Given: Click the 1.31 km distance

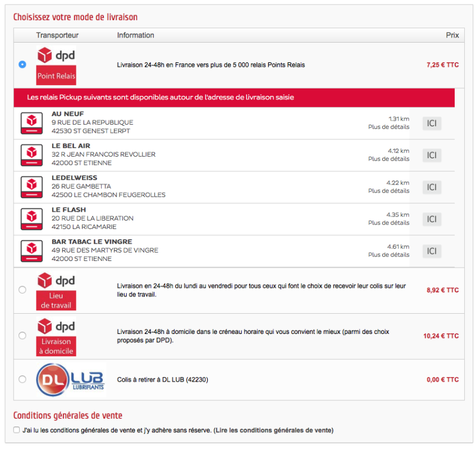Looking at the screenshot, I should tap(399, 118).
